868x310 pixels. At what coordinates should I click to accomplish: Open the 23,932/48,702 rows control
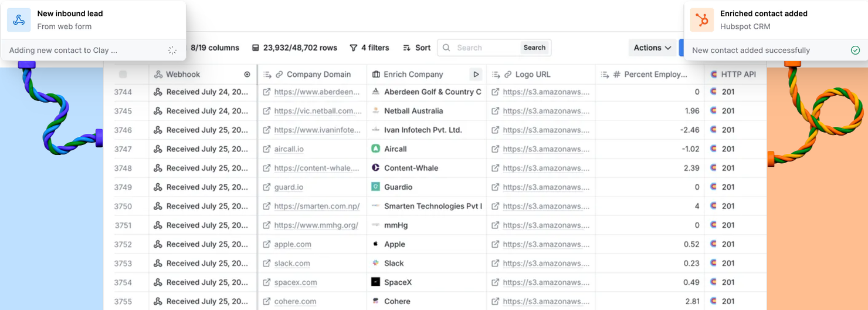tap(294, 48)
